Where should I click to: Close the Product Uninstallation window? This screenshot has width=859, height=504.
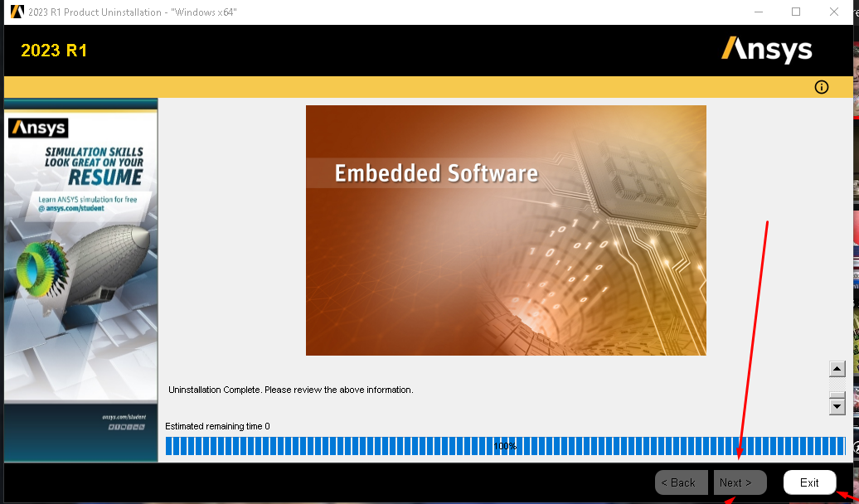coord(834,12)
